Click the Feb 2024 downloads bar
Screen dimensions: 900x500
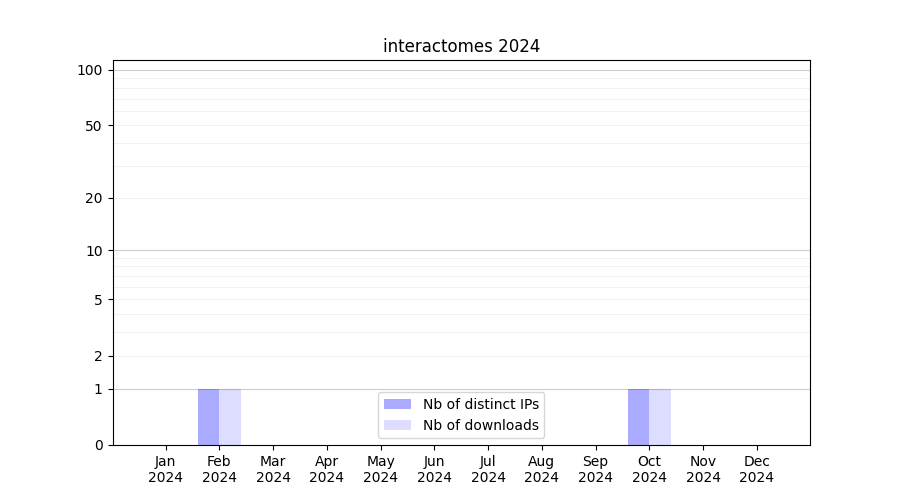[x=230, y=417]
